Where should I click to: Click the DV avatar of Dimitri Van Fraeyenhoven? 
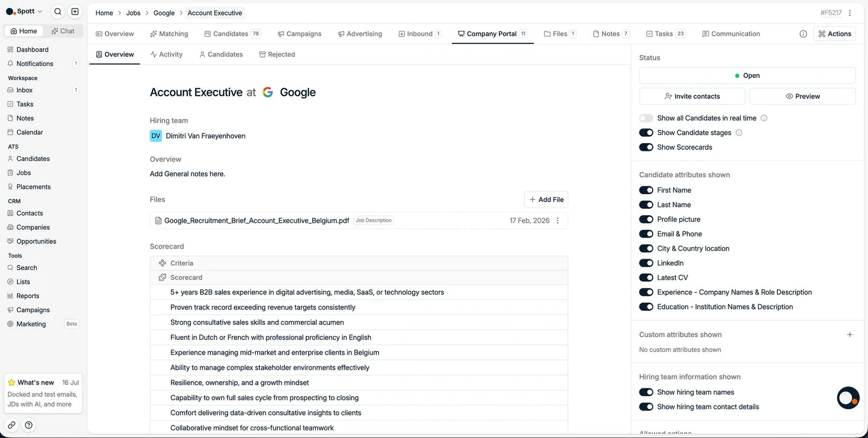[x=156, y=136]
